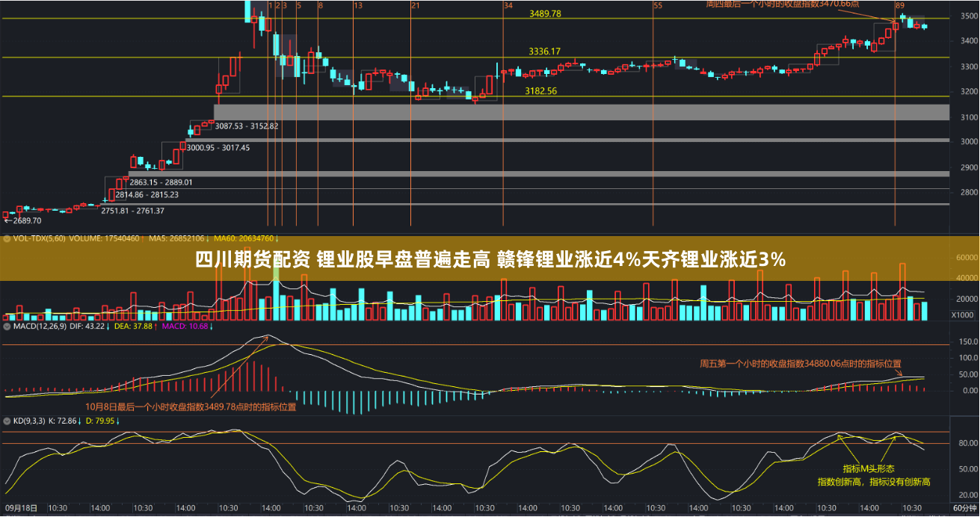The width and height of the screenshot is (980, 517).
Task: Collapse the MACD indicator panel arrow
Action: (6, 326)
